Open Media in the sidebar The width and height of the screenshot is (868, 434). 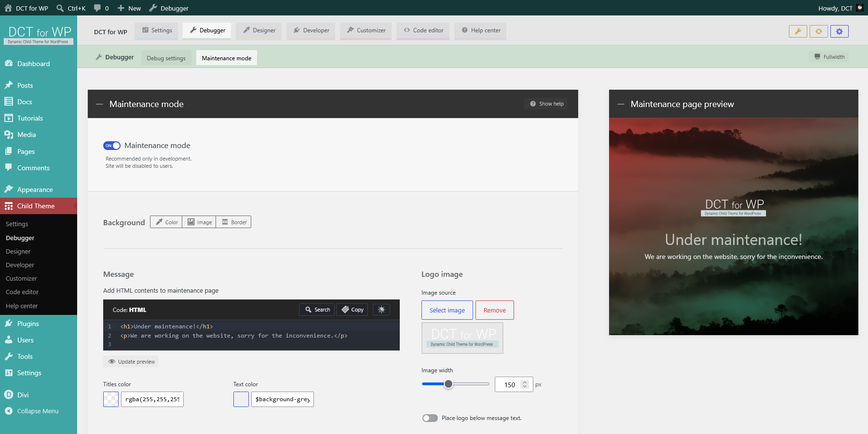[x=39, y=135]
